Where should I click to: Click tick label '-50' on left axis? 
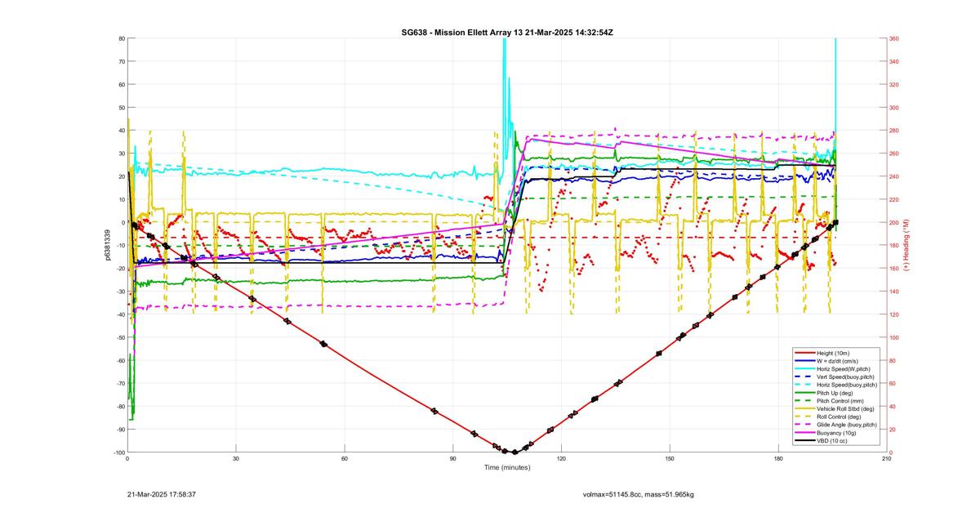click(119, 337)
